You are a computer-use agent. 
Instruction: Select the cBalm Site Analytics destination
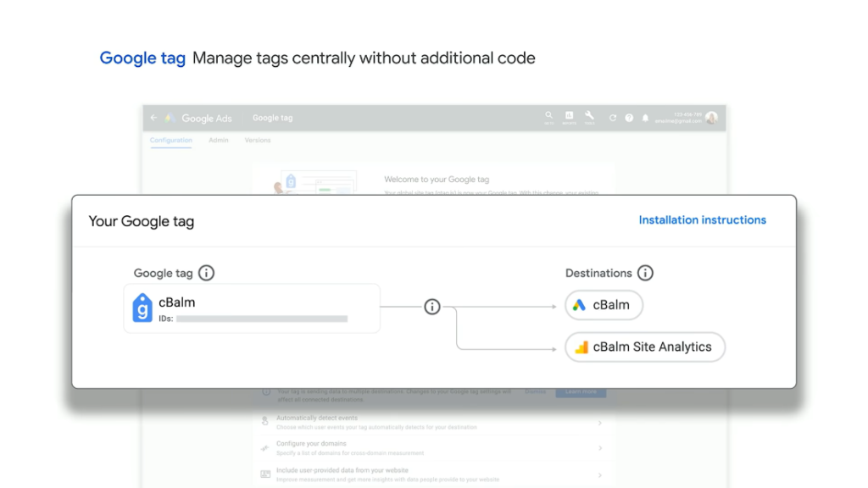click(x=644, y=347)
